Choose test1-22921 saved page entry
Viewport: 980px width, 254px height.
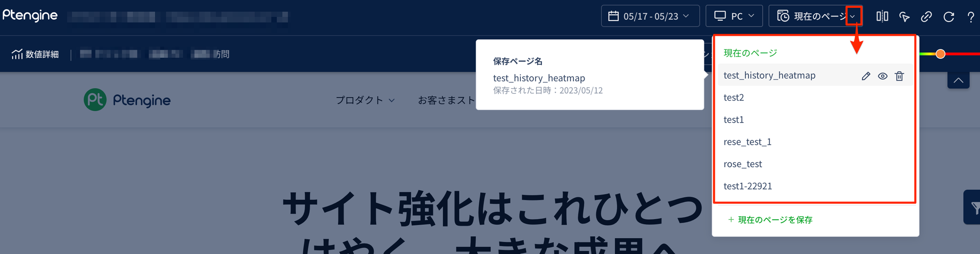748,186
